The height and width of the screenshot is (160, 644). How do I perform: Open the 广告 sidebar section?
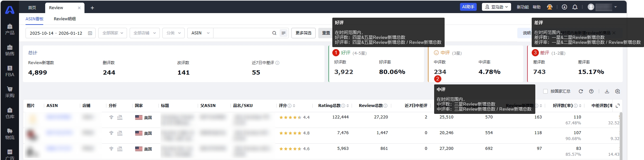10,154
